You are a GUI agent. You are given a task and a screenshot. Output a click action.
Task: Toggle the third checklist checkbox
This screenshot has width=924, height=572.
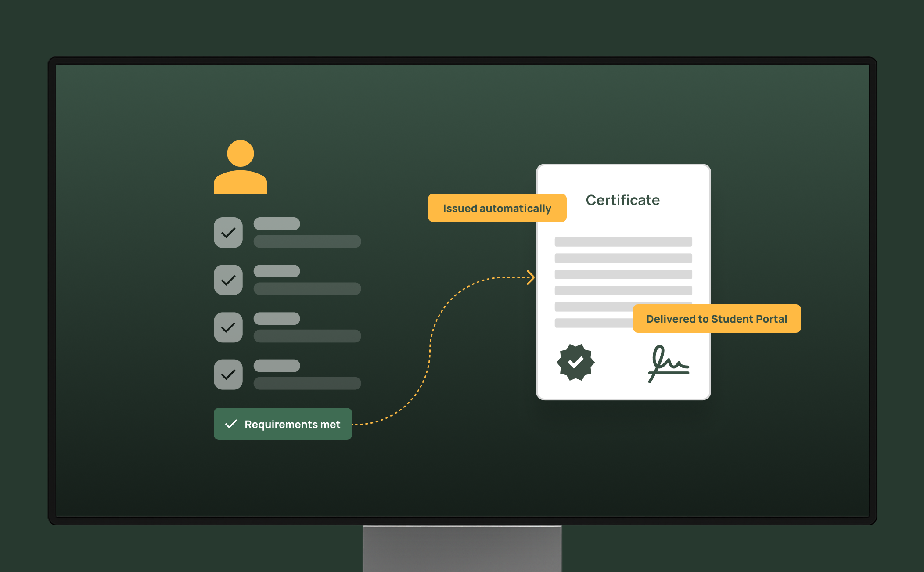coord(228,327)
